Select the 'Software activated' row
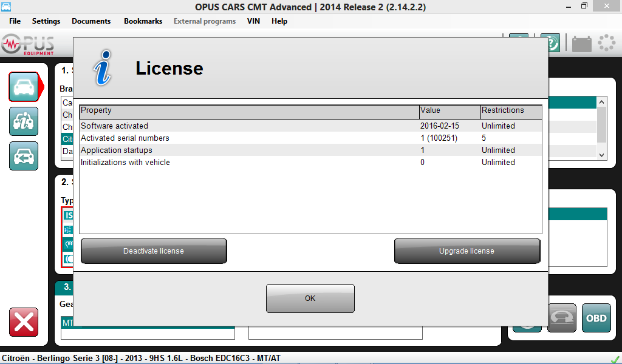 (310, 126)
